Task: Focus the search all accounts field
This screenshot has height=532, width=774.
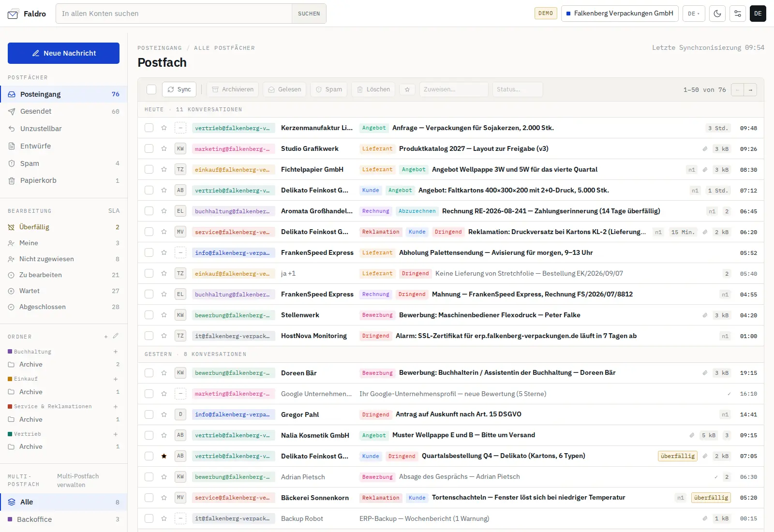Action: 174,14
